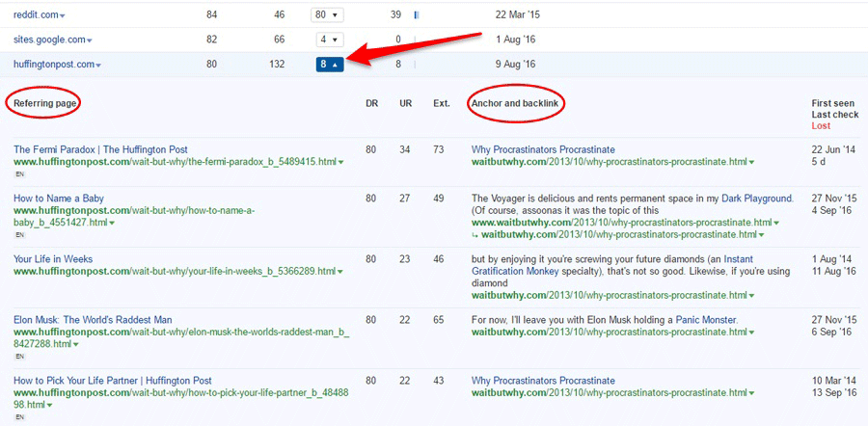
Task: Expand arrow after your-life-in-weeks URL
Action: pos(340,272)
